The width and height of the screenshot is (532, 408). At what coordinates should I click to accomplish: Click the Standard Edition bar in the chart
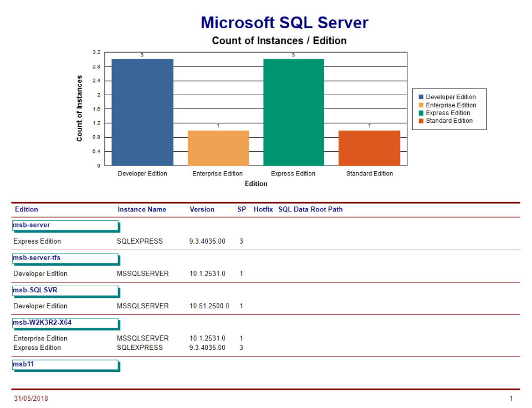tap(369, 147)
